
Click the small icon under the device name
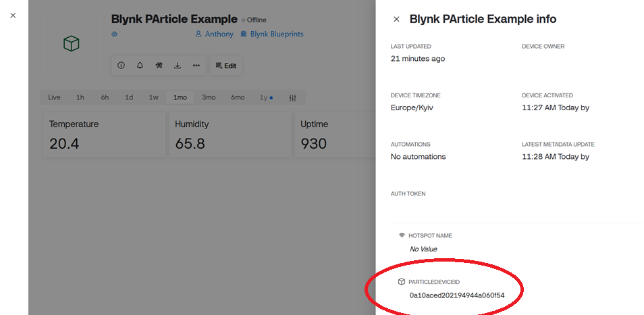click(115, 34)
